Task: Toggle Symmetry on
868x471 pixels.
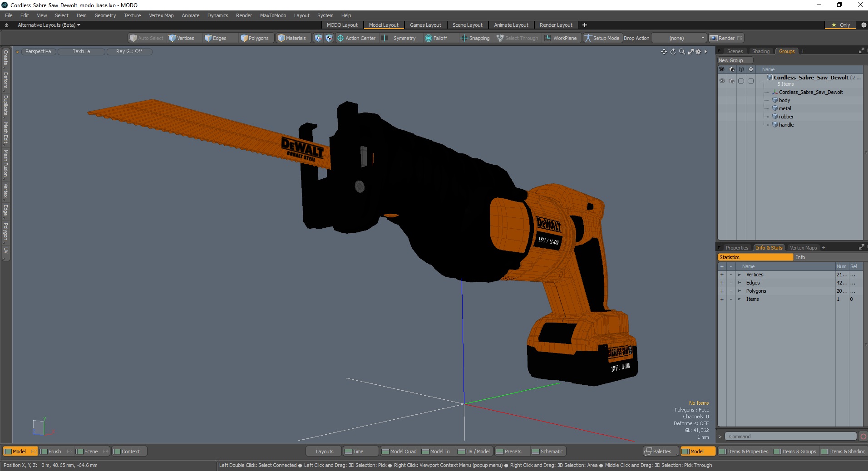Action: (x=399, y=38)
